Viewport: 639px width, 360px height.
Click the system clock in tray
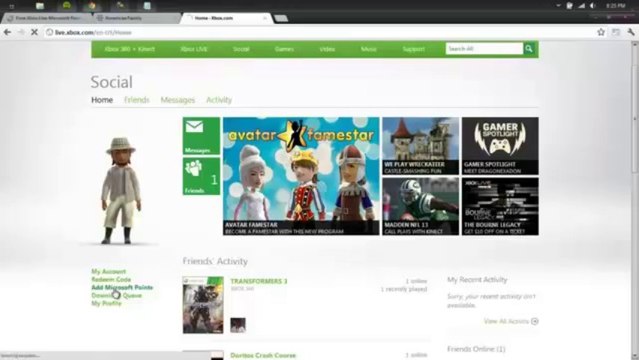click(615, 6)
